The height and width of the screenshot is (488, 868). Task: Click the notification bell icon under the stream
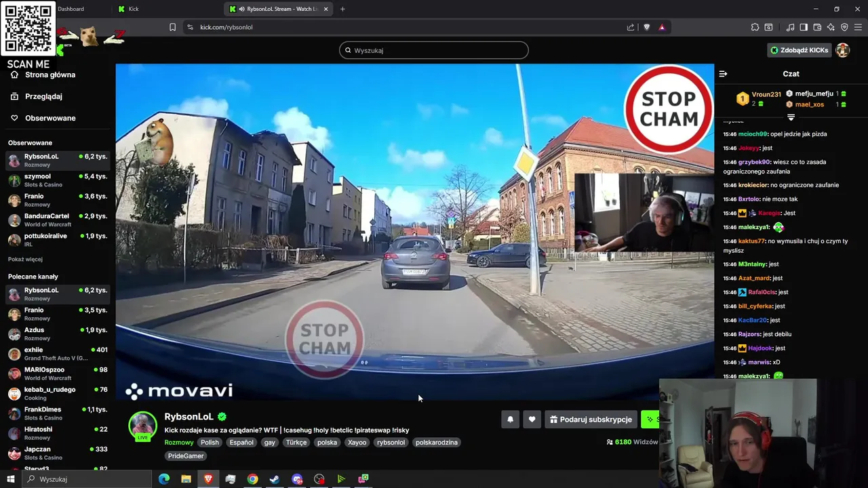510,420
